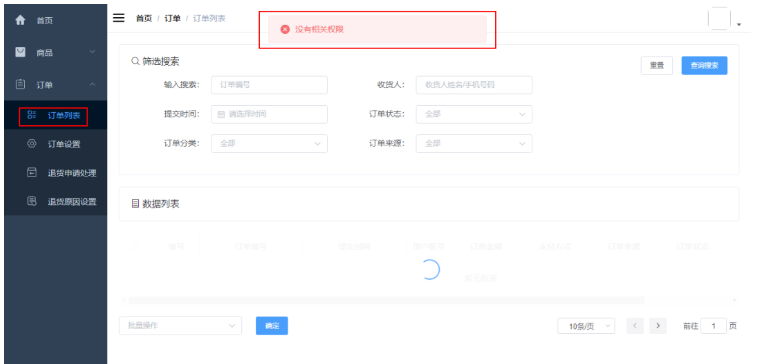
Task: Click the calendar icon in 提交时间 field
Action: coord(221,114)
